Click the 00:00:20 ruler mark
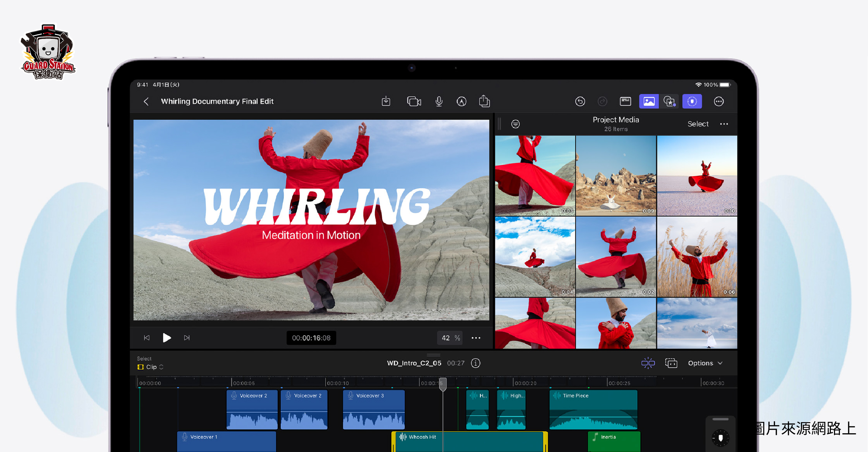The image size is (868, 452). [525, 383]
